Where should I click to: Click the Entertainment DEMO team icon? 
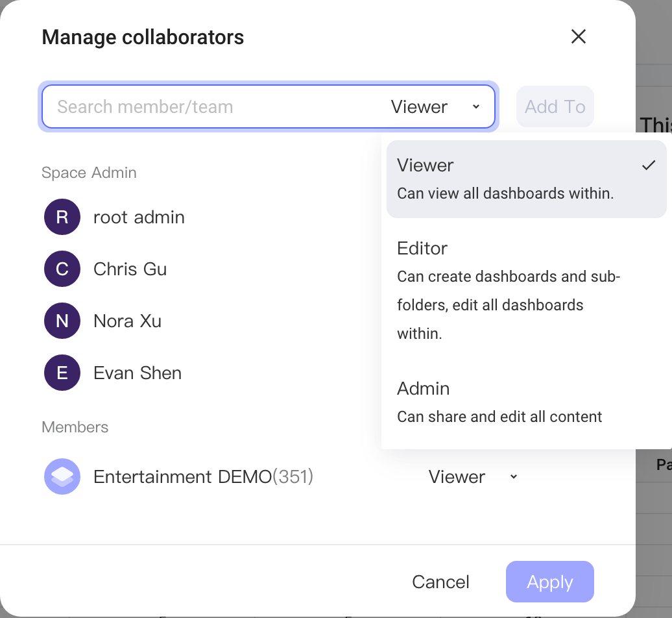[x=62, y=476]
